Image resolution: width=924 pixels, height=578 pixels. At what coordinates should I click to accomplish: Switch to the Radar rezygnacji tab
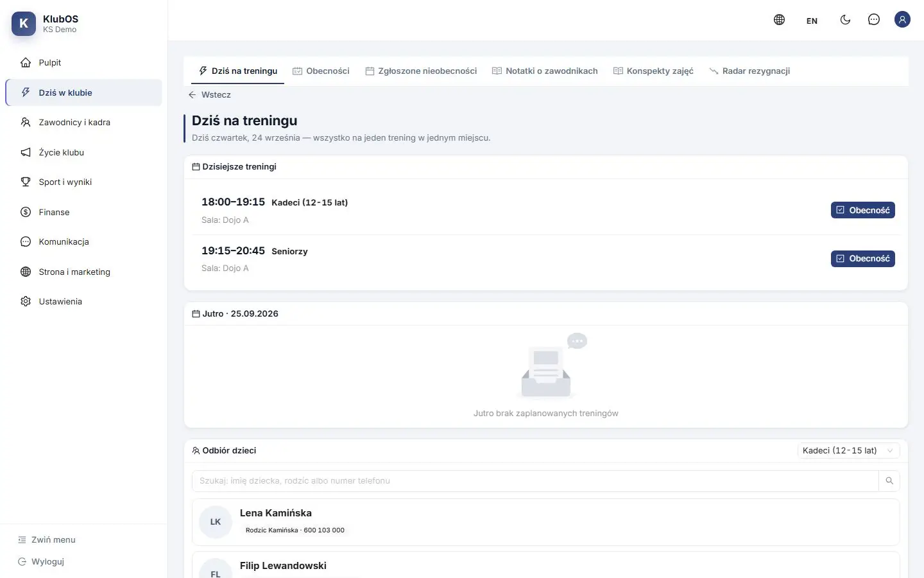click(749, 71)
